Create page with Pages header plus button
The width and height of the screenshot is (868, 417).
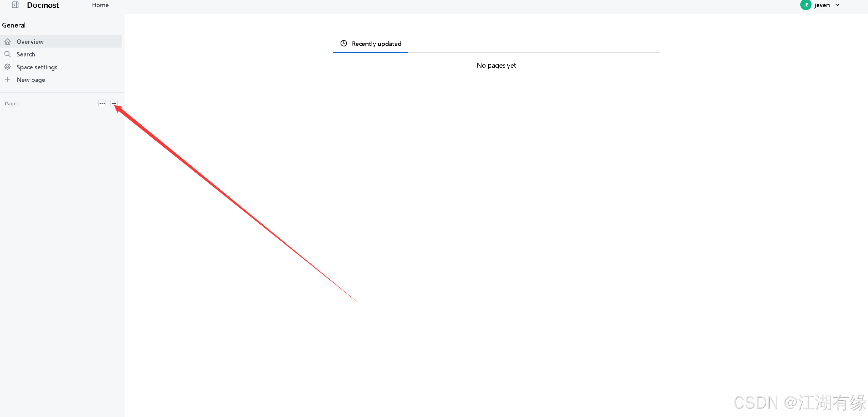tap(114, 103)
